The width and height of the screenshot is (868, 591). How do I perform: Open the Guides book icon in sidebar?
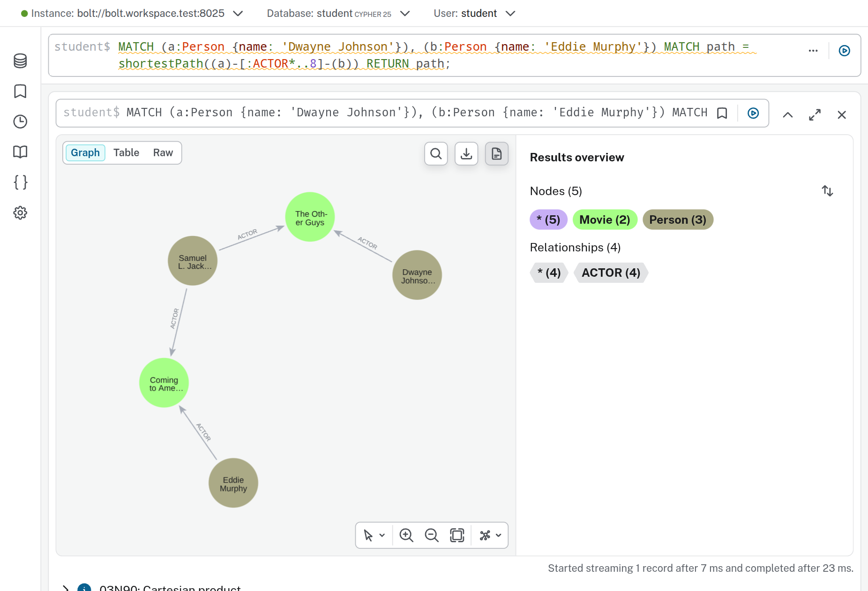(20, 152)
